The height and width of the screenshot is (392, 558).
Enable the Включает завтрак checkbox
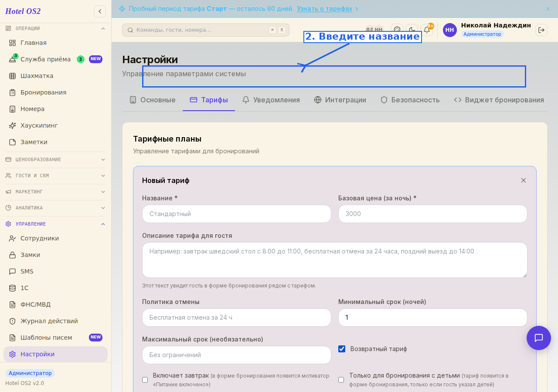click(x=145, y=380)
